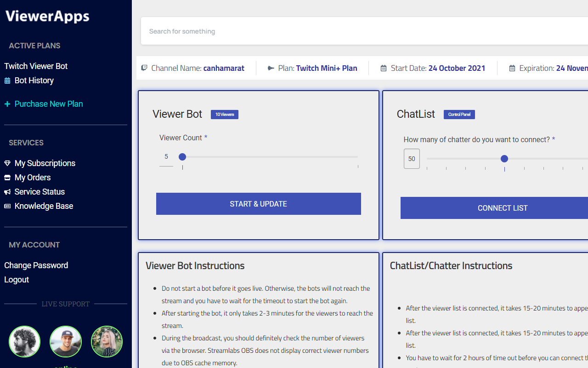Open the Twitch Viewer Bot section
Image resolution: width=588 pixels, height=368 pixels.
point(36,66)
